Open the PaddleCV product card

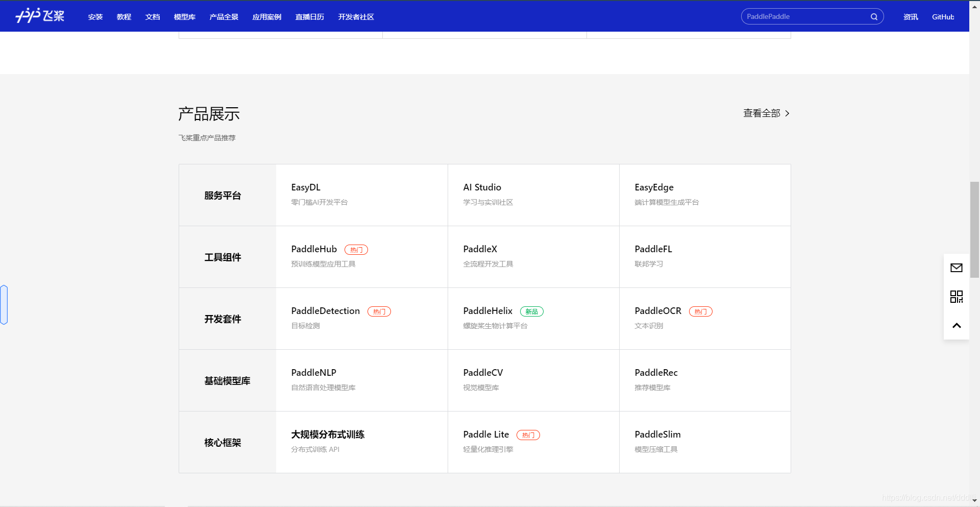point(533,380)
